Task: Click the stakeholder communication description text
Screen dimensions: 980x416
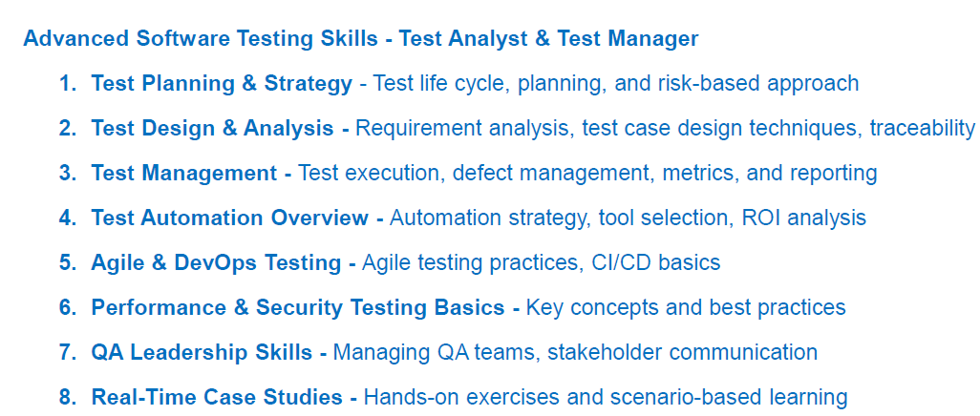Action: [575, 352]
